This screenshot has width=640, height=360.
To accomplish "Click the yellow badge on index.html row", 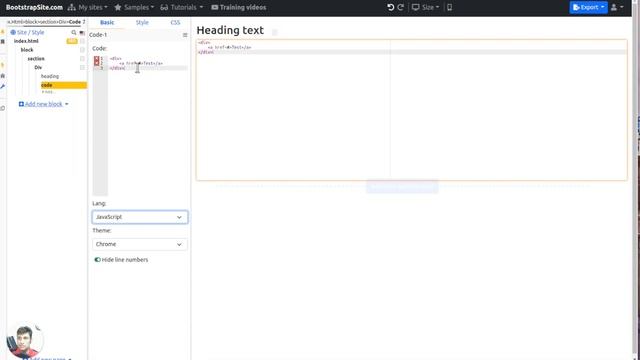I will (x=72, y=41).
